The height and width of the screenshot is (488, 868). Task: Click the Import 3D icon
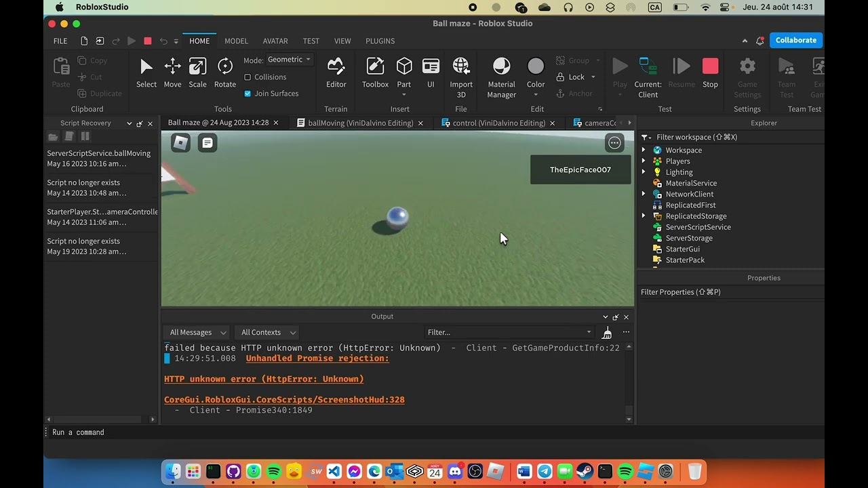tap(461, 73)
